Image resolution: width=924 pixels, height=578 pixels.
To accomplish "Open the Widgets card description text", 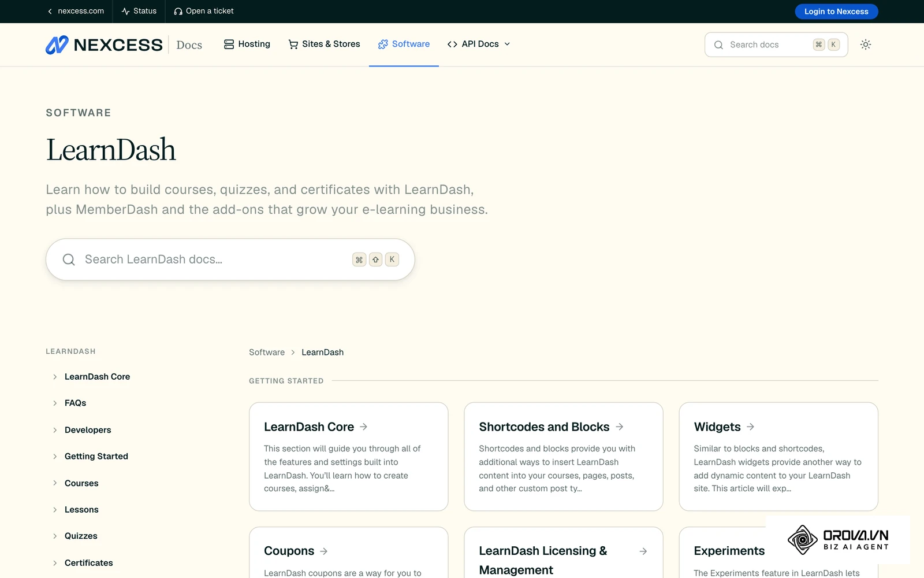I will point(777,469).
